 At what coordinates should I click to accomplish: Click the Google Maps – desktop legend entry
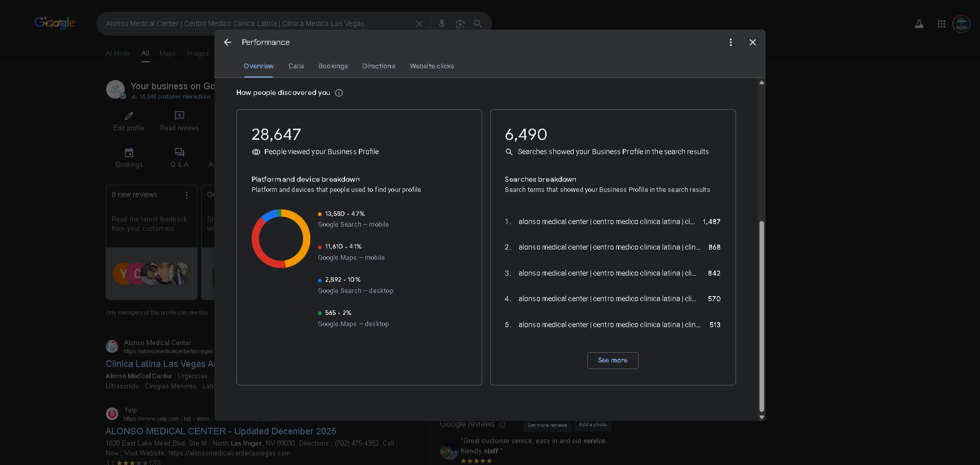coord(353,319)
